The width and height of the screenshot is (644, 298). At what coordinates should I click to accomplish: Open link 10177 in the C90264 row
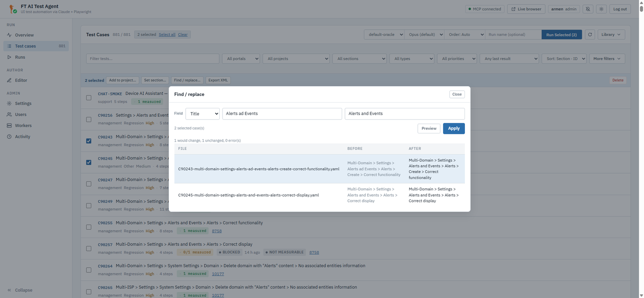tap(218, 274)
